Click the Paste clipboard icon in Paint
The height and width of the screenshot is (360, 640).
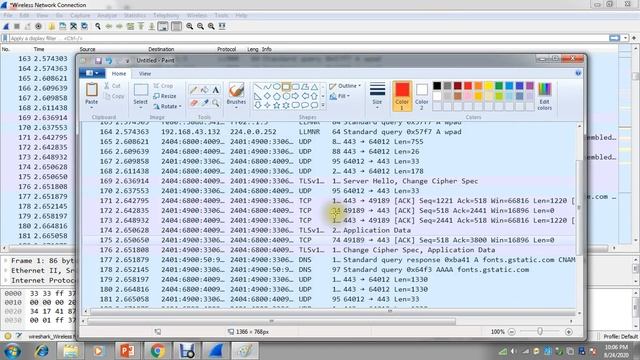coord(92,90)
